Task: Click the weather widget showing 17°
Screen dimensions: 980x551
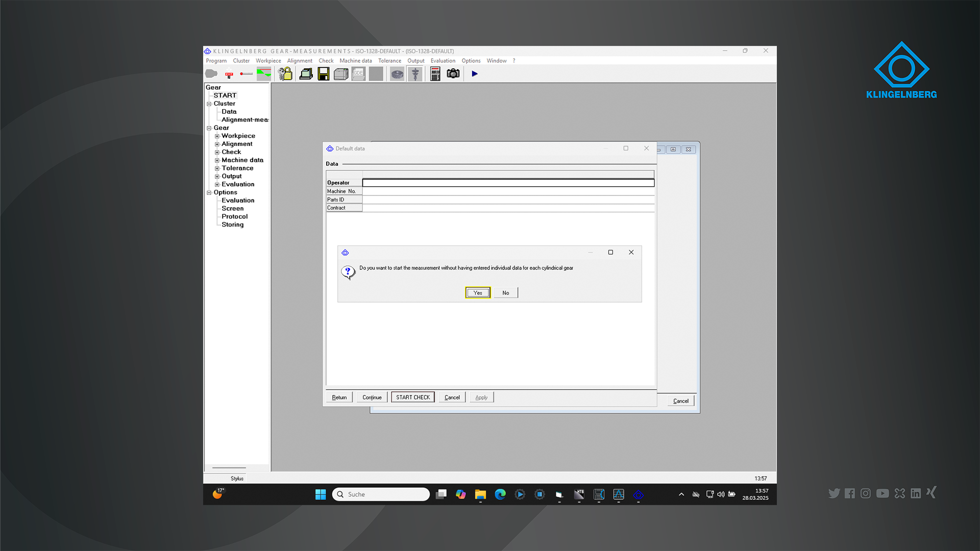Action: point(218,493)
